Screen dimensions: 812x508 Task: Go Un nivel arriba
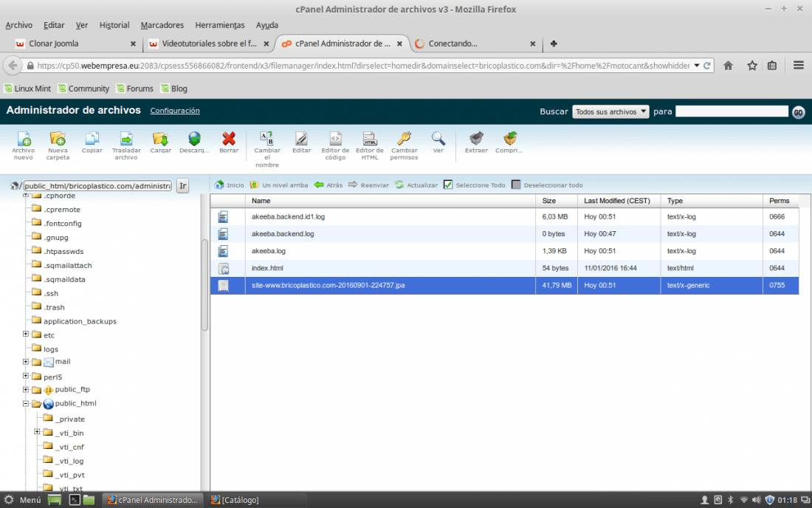[x=278, y=185]
